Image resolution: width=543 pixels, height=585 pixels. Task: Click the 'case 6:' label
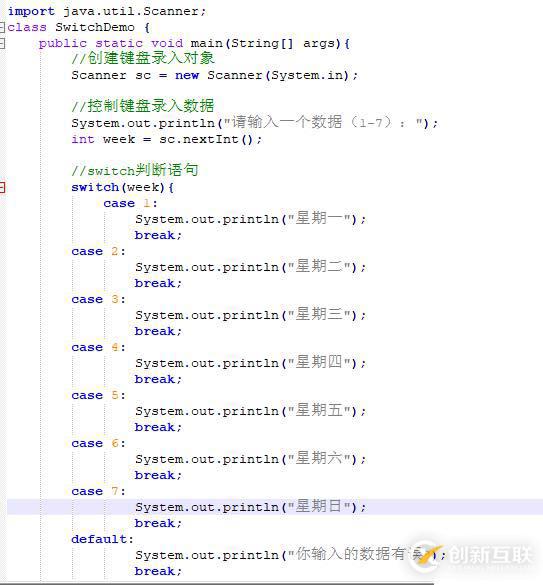tap(99, 444)
